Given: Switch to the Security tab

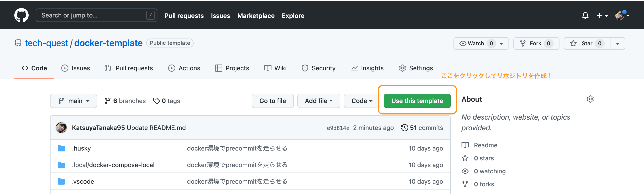Looking at the screenshot, I should click(x=318, y=68).
